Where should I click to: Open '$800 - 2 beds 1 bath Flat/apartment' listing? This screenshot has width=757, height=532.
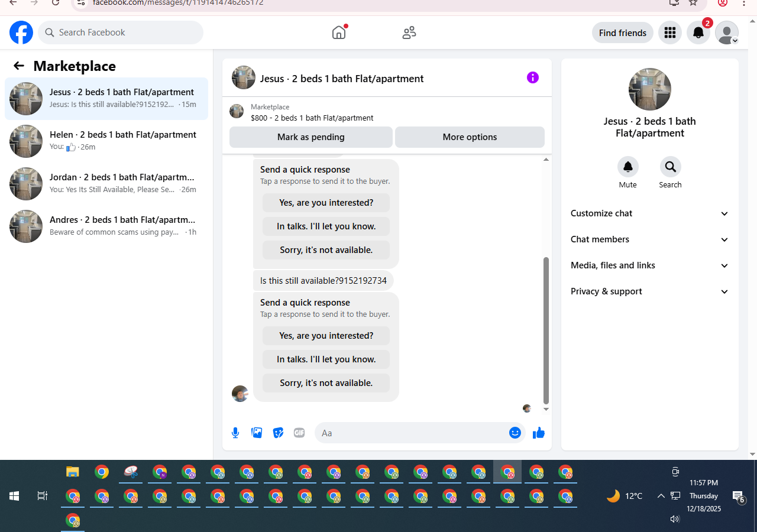(x=312, y=118)
